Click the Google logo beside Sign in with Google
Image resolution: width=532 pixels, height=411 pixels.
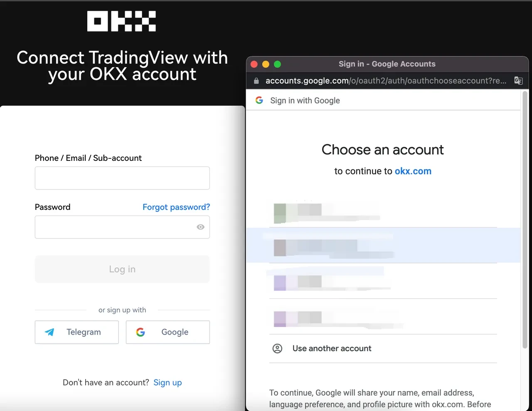tap(259, 100)
